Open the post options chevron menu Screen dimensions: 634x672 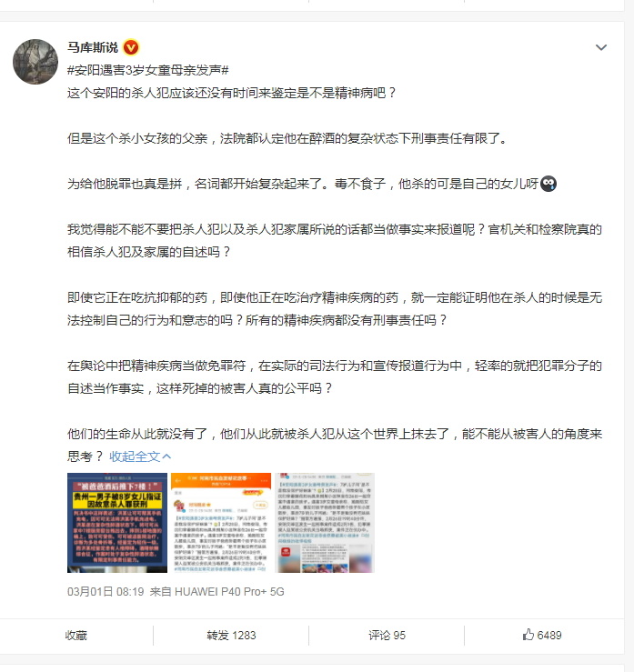point(601,47)
